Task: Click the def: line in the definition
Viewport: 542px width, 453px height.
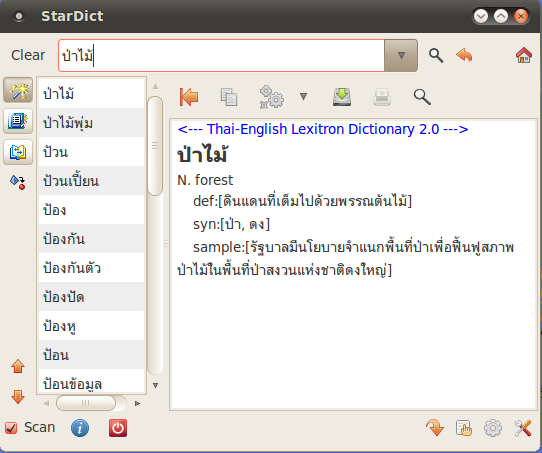Action: [x=302, y=201]
